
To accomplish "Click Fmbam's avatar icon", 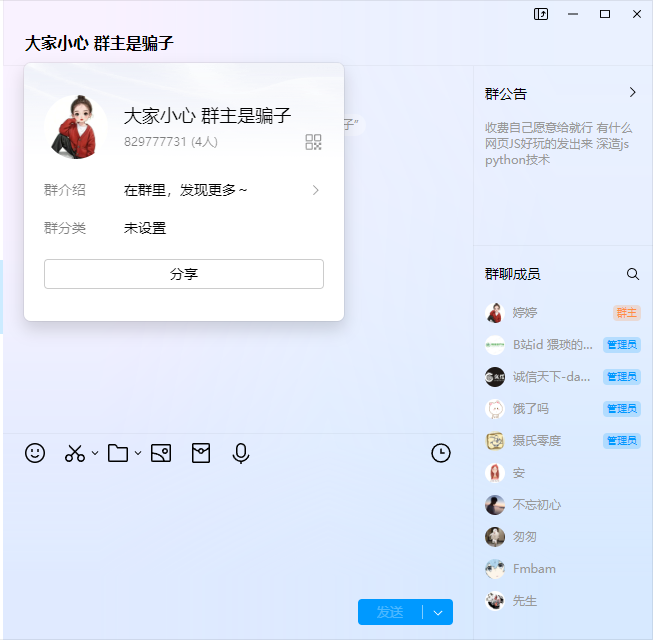I will (495, 569).
